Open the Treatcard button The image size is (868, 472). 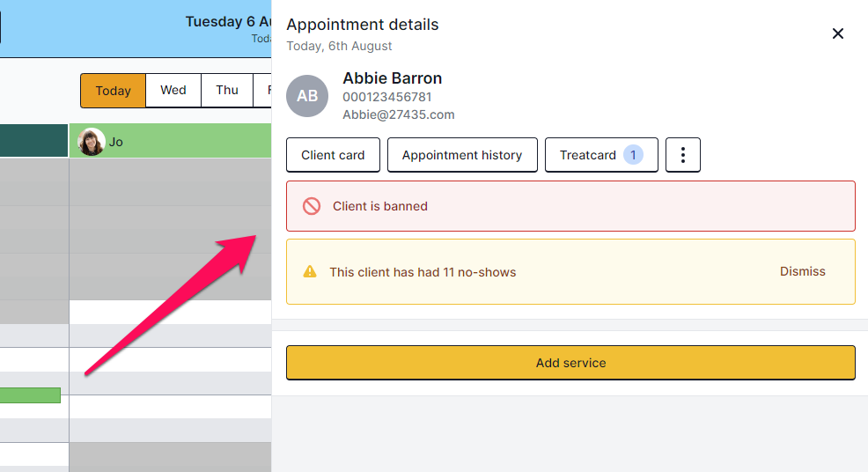click(601, 155)
